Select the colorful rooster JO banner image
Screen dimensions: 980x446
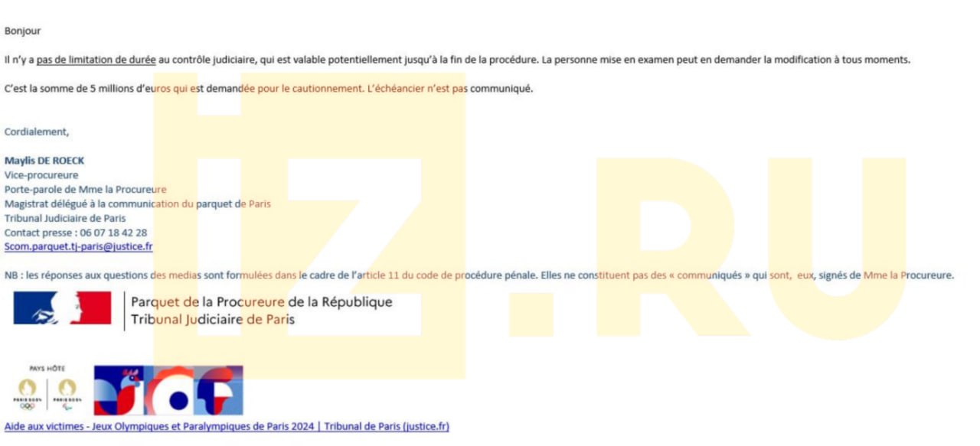point(168,390)
